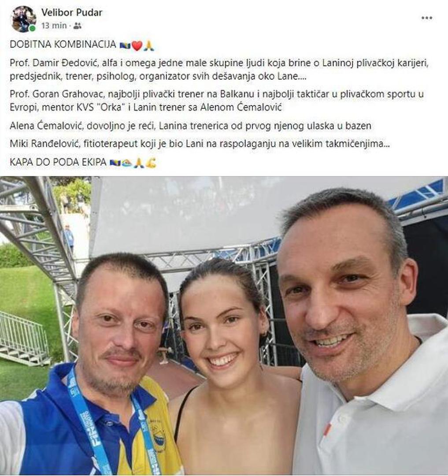Image resolution: width=448 pixels, height=476 pixels.
Task: Click the flag emoji after KAPA DO PODA EKIPA
Action: (115, 163)
